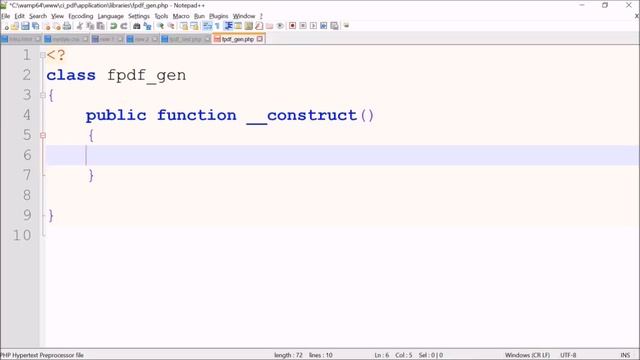Open the Macro menu

coord(181,16)
